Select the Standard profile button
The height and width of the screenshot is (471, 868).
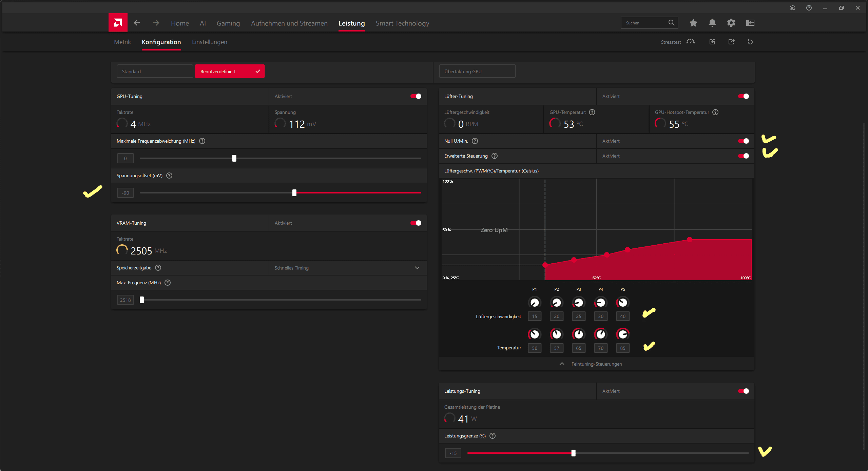[x=155, y=71]
